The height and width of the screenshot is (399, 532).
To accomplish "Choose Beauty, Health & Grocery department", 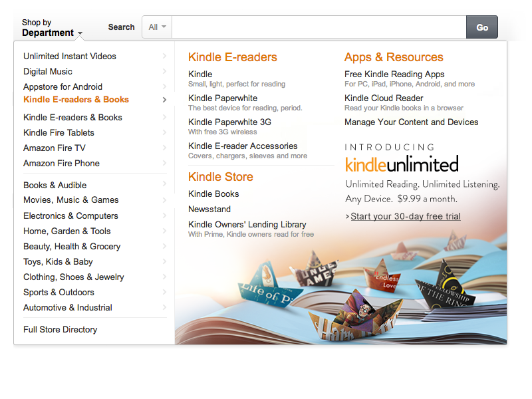I will coord(72,246).
